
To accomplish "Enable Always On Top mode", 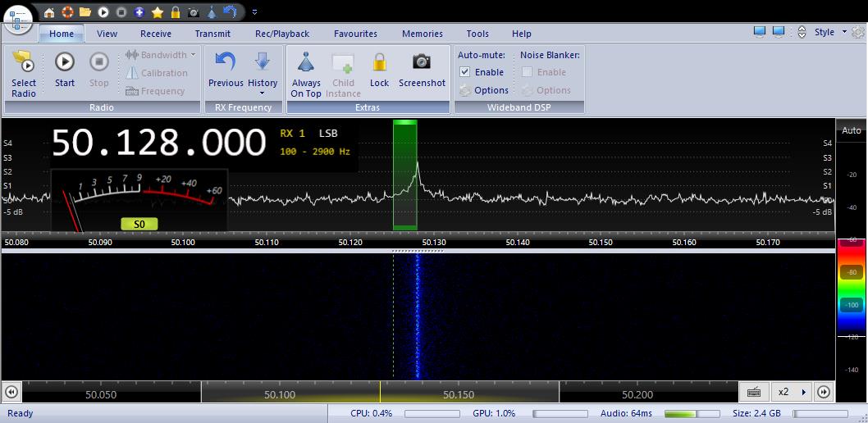I will tap(306, 71).
